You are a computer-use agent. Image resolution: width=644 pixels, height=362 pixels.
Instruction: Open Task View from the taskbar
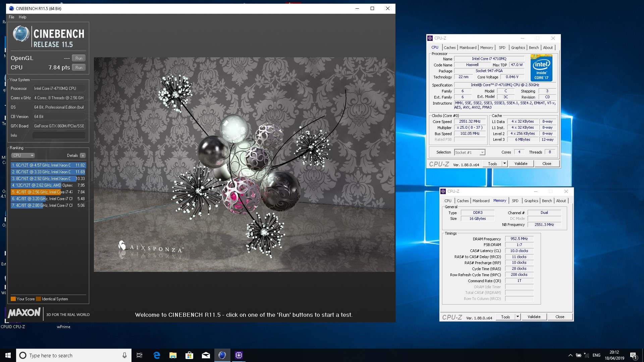(x=140, y=355)
